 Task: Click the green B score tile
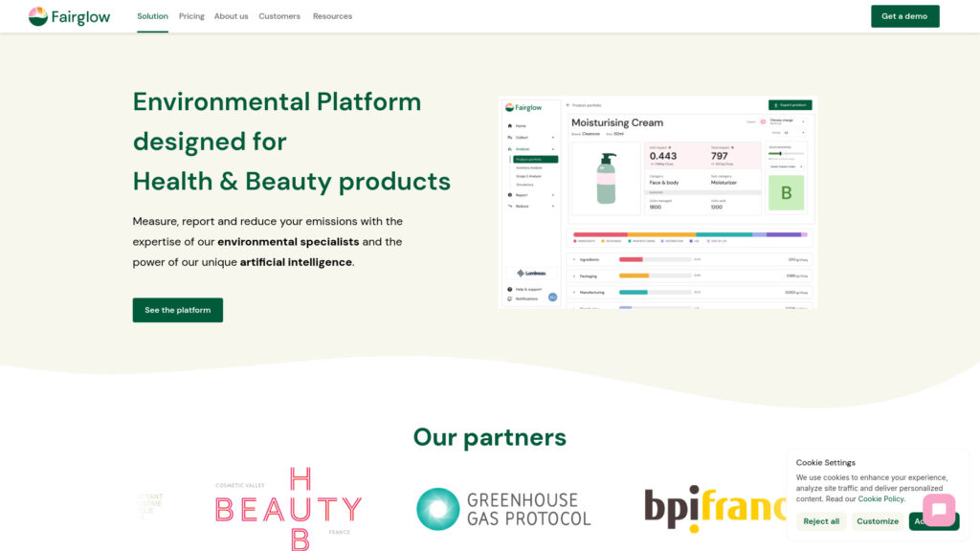pos(787,192)
